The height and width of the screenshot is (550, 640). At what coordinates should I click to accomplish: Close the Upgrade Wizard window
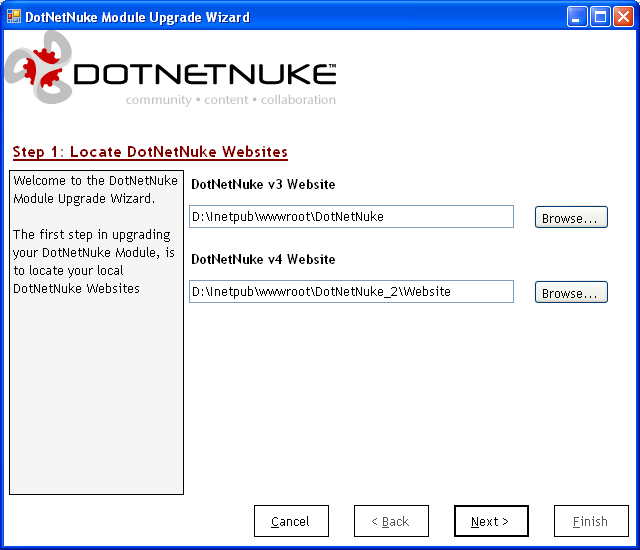(x=623, y=17)
